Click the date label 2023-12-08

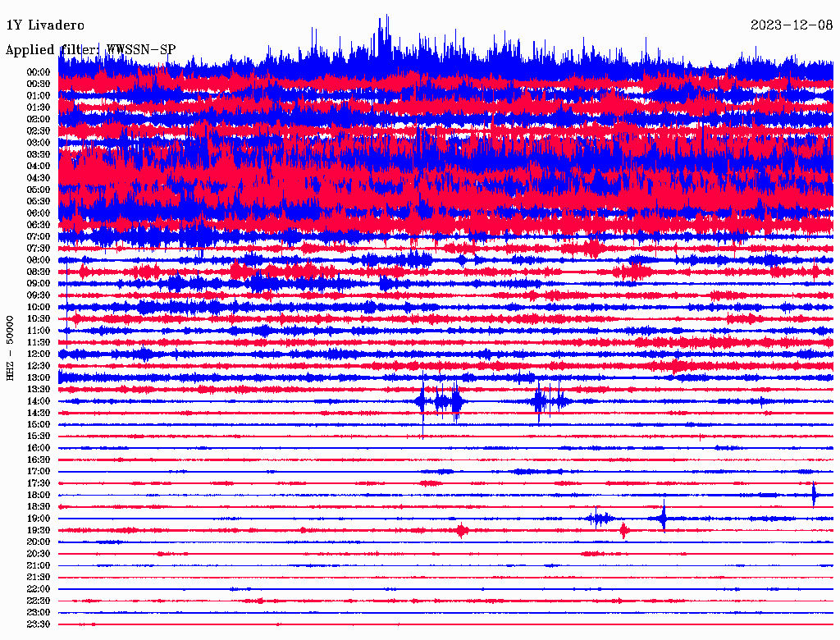[792, 25]
